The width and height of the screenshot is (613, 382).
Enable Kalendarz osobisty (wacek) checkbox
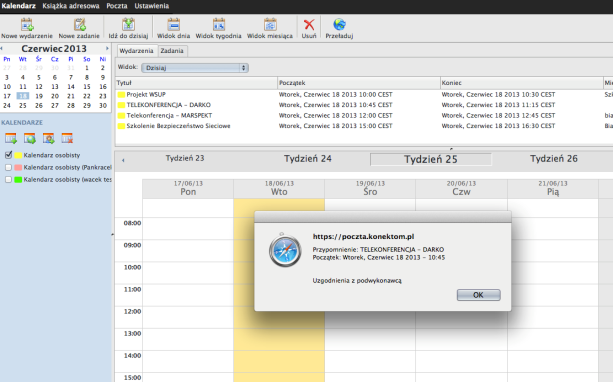point(9,179)
